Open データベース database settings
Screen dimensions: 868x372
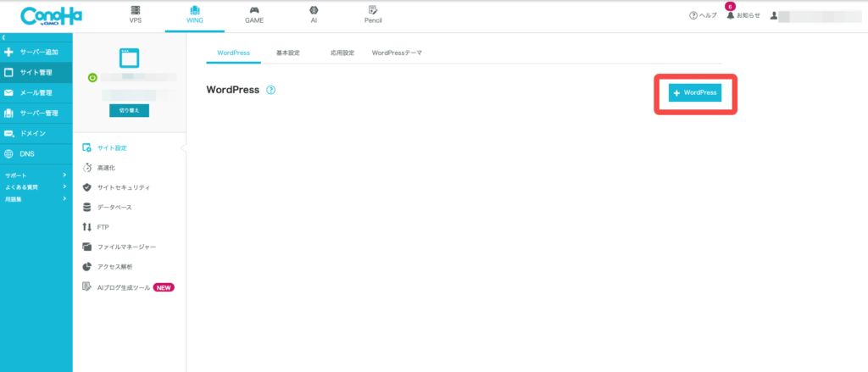(106, 207)
